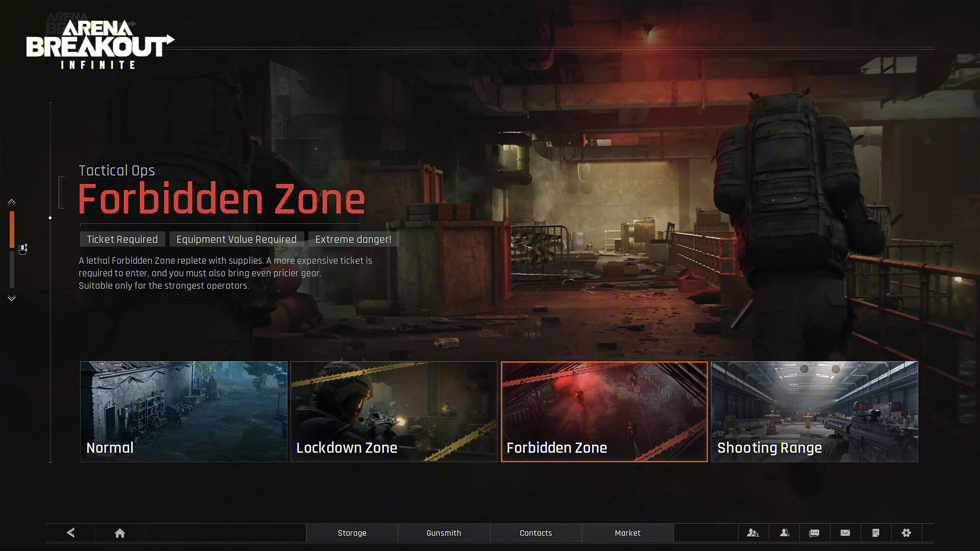Open the chat messages icon
Screen dimensions: 980x551
tap(814, 533)
